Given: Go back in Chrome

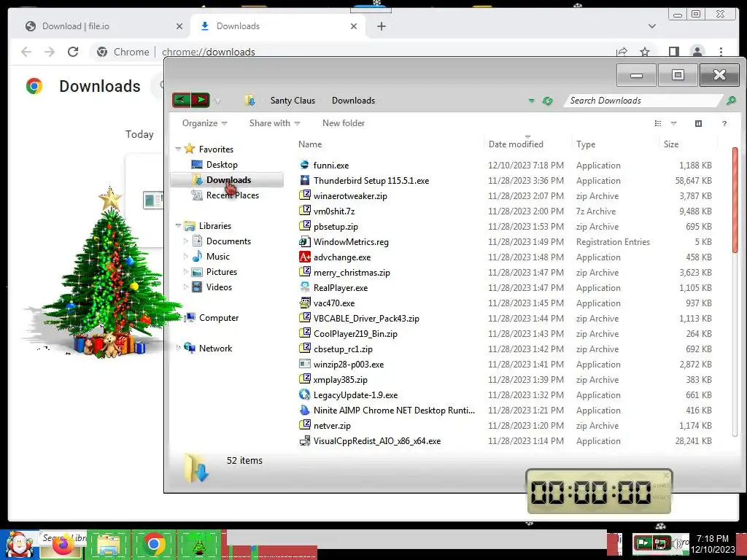Looking at the screenshot, I should [26, 52].
